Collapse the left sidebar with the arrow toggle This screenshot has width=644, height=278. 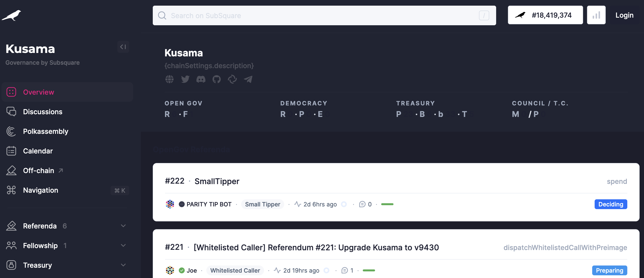tap(123, 47)
